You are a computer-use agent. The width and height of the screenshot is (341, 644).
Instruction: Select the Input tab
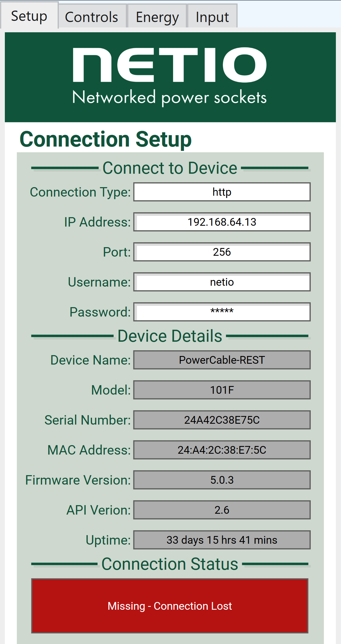point(212,16)
